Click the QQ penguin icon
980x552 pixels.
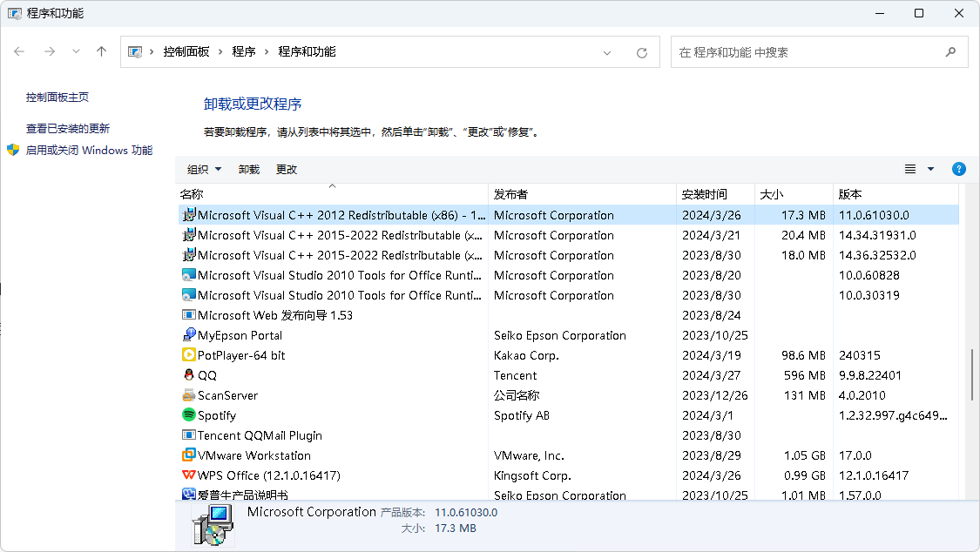189,374
